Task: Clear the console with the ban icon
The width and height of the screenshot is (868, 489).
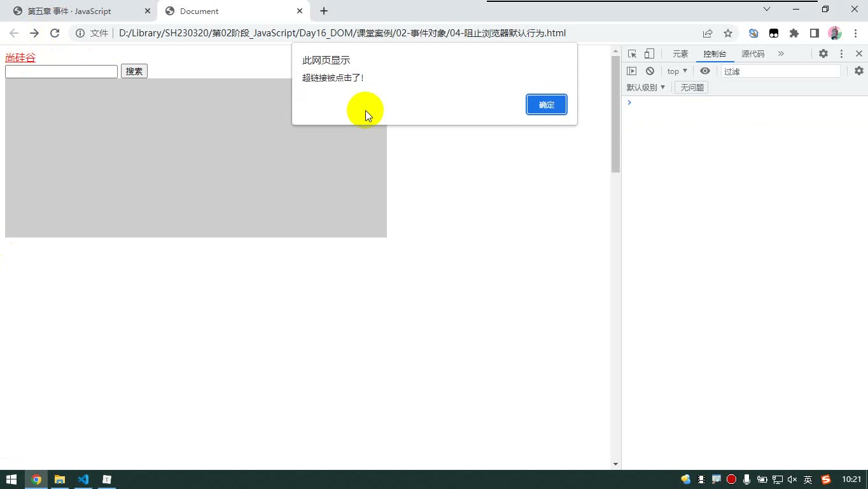Action: pos(650,71)
